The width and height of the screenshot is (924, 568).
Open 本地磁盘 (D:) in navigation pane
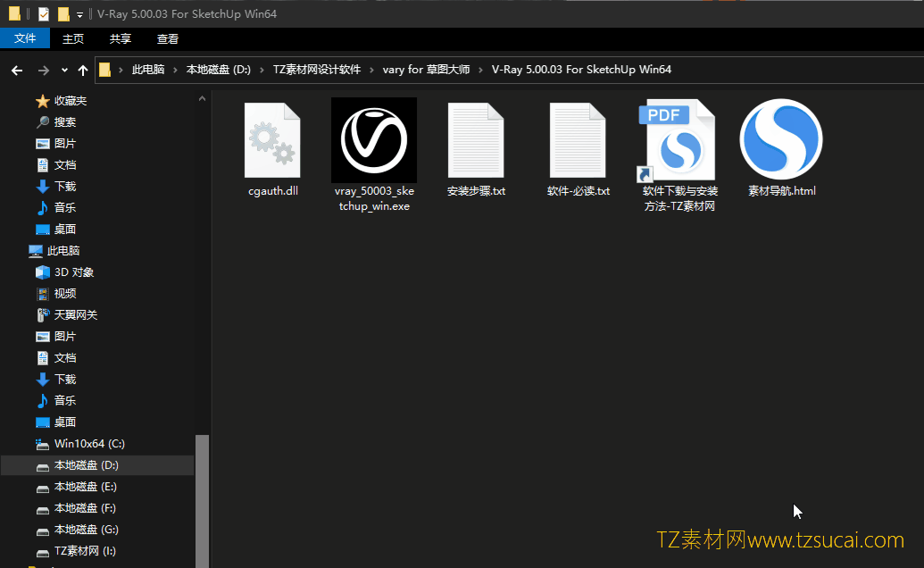pyautogui.click(x=97, y=465)
